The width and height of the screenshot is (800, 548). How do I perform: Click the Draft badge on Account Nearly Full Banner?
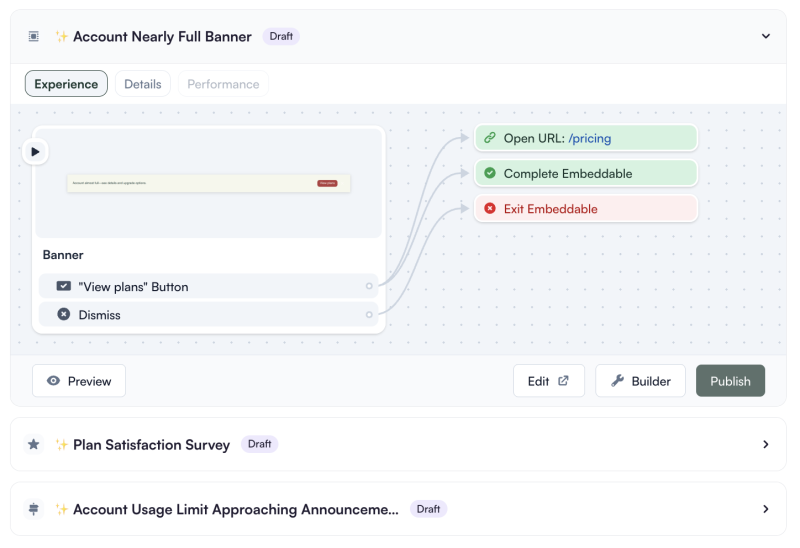coord(281,36)
